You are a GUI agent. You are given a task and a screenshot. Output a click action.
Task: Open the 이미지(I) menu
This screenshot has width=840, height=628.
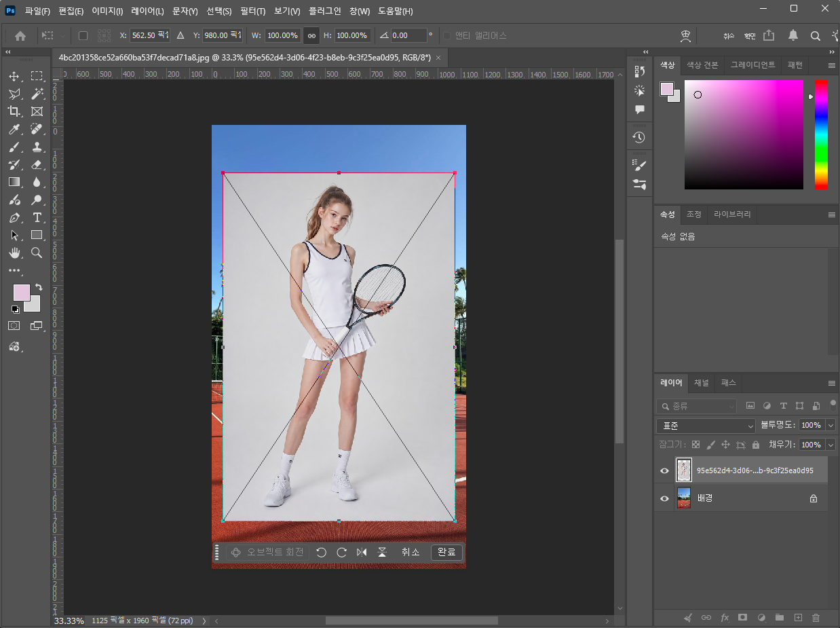tap(107, 11)
